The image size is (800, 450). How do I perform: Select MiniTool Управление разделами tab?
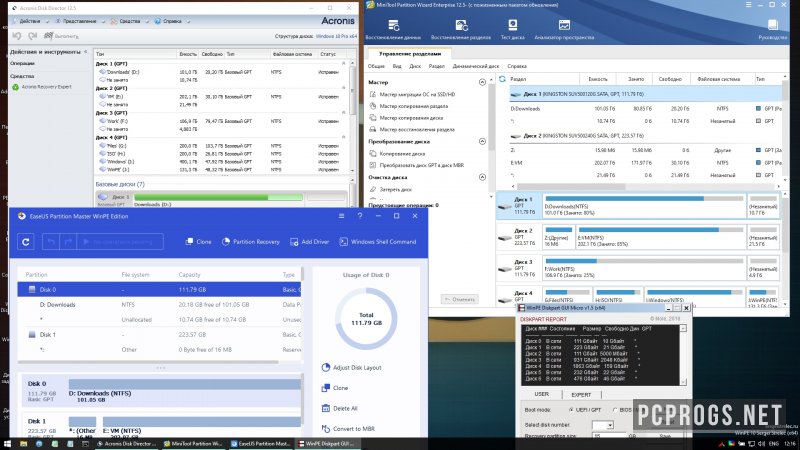point(410,54)
